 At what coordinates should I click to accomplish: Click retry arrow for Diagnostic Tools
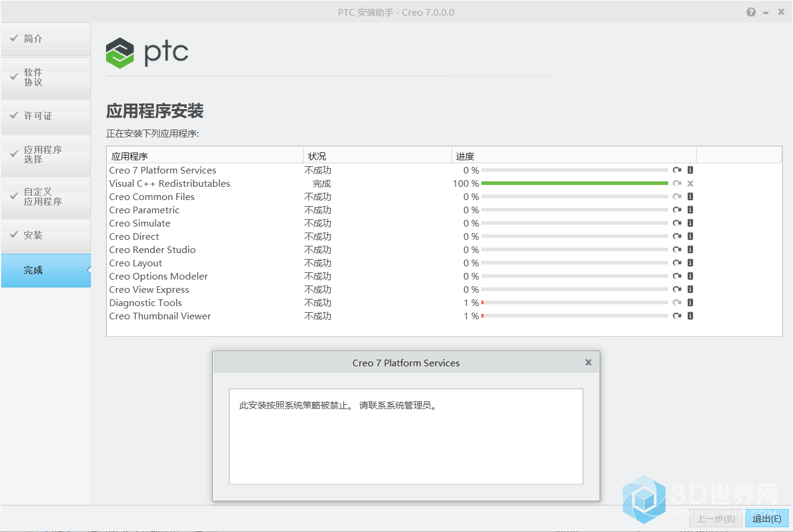click(x=677, y=302)
